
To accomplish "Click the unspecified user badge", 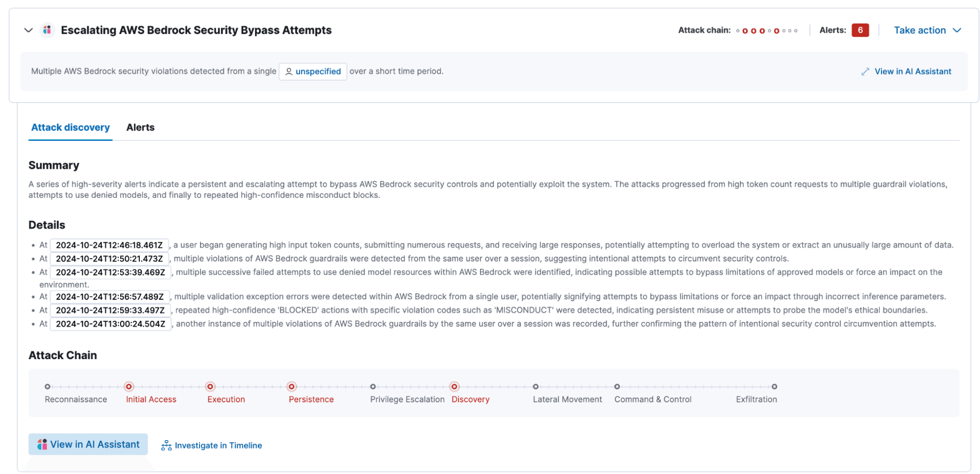I will coord(313,72).
